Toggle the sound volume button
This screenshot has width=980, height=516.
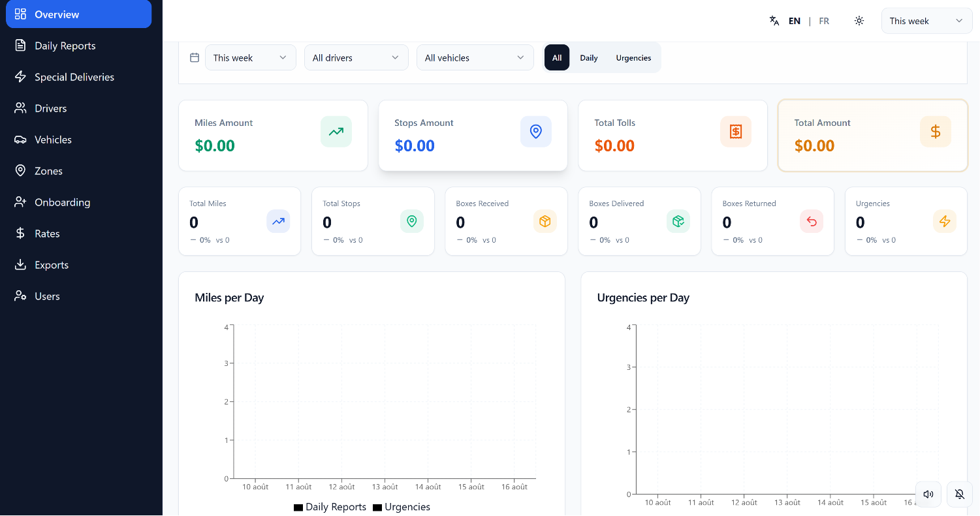(x=928, y=494)
